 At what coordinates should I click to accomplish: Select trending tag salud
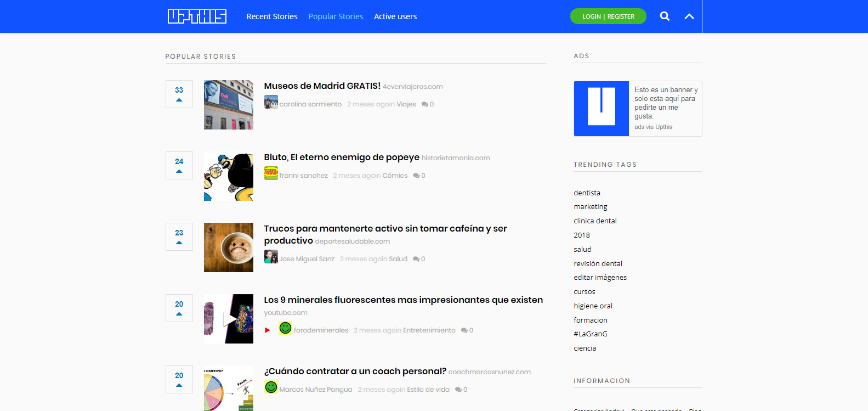[x=582, y=249]
